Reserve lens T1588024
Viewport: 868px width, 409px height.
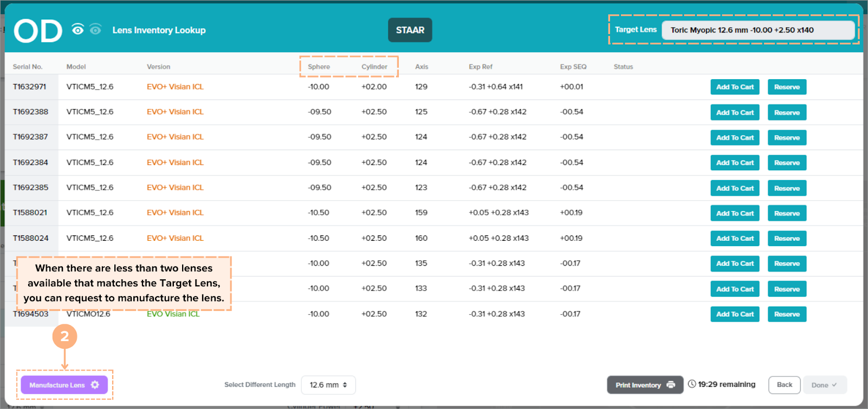pos(787,239)
